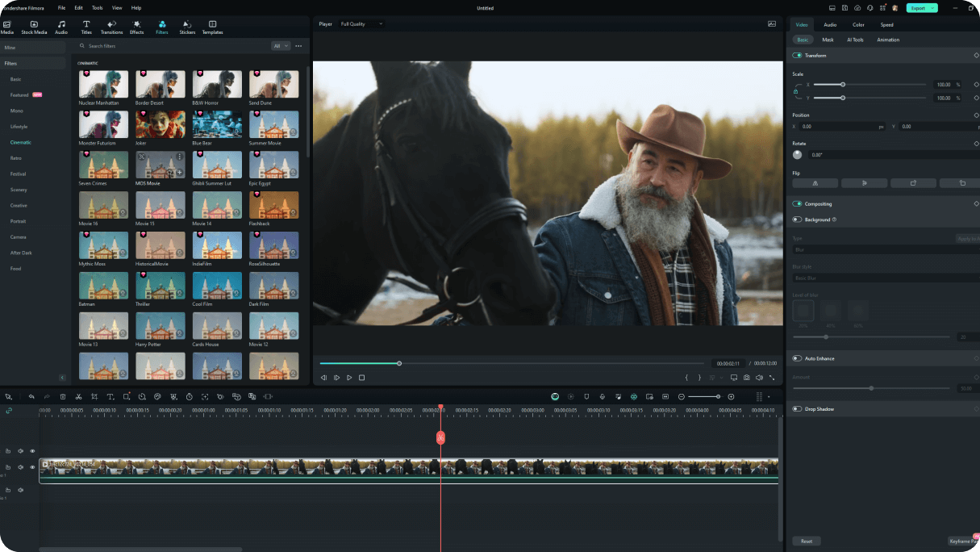Screen dimensions: 980x552
Task: Switch to the AI Tools sub-tab
Action: pos(855,40)
